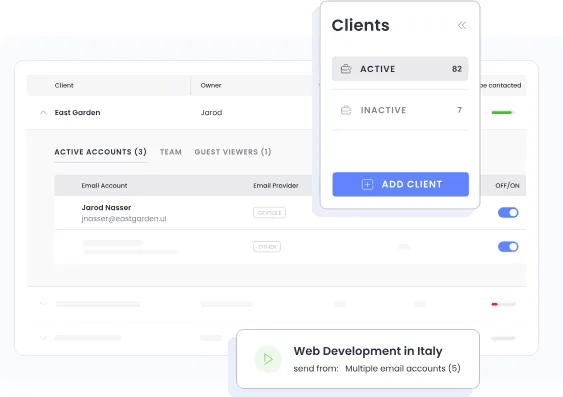Click the green contacted progress bar for East Garden
The height and width of the screenshot is (397, 563).
point(503,112)
